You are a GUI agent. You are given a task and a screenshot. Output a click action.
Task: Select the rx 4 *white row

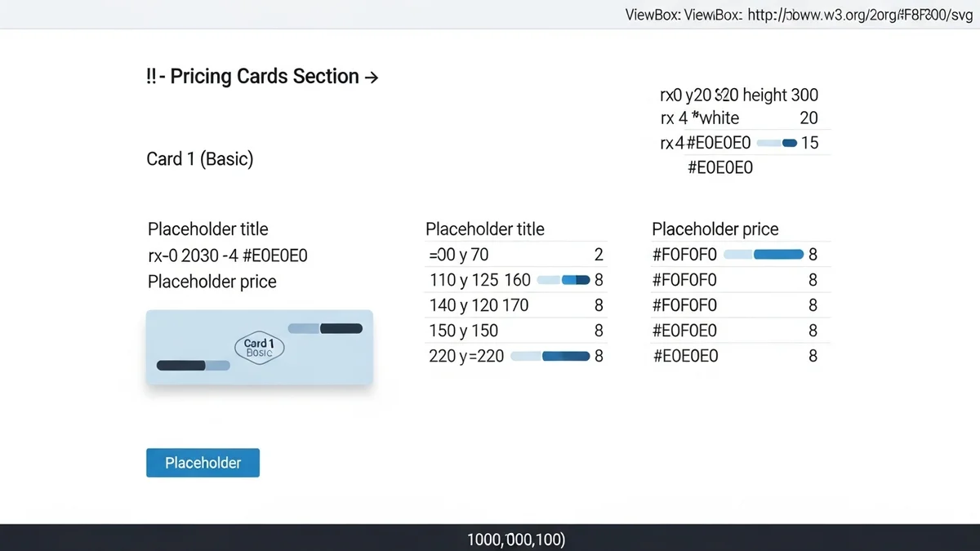click(x=738, y=118)
